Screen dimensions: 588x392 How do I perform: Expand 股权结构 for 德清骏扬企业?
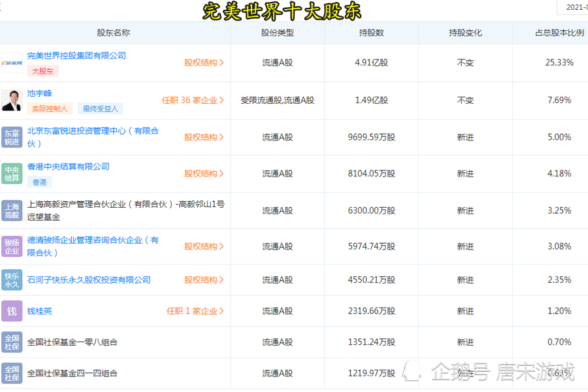point(204,246)
